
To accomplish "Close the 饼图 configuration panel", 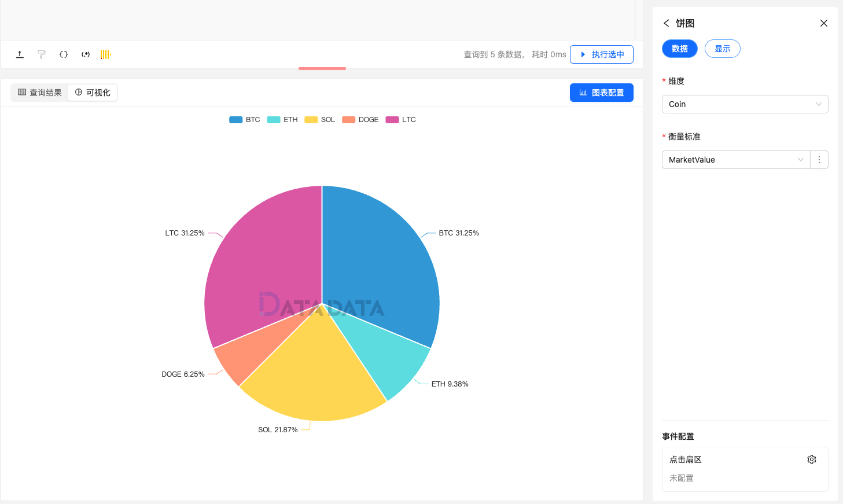I will [x=824, y=23].
